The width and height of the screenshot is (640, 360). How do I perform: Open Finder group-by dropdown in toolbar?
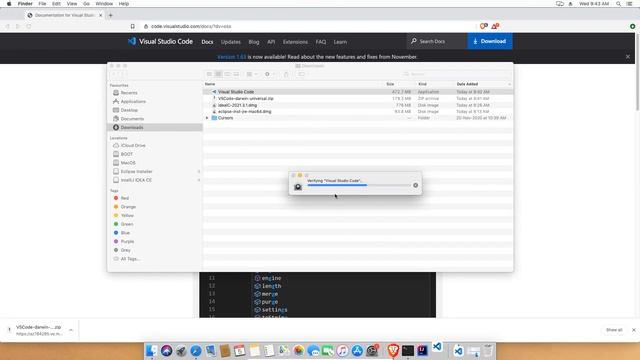tap(252, 74)
